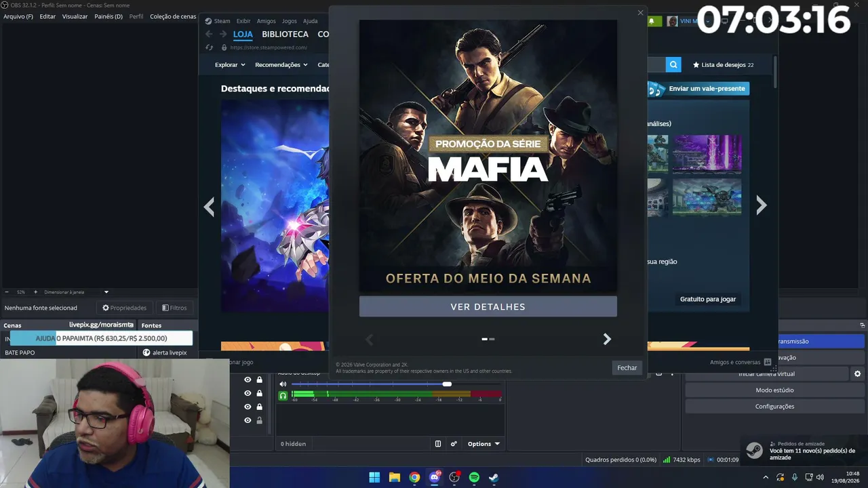868x488 pixels.
Task: Open Visualizar menu in OBS
Action: click(75, 16)
